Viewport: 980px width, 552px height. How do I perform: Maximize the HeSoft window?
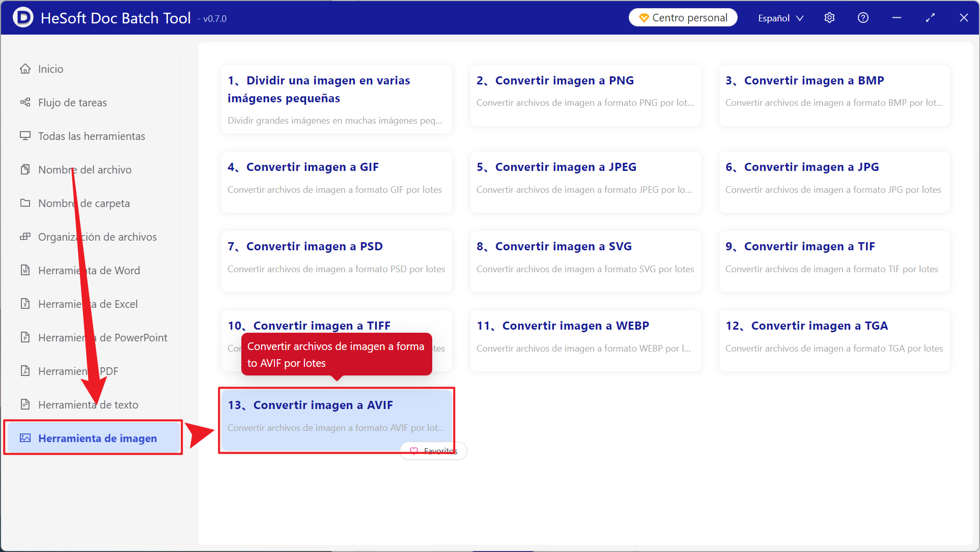(x=930, y=18)
